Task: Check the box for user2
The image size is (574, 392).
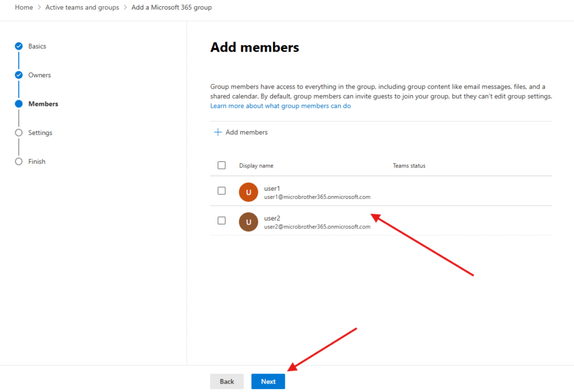Action: point(221,221)
